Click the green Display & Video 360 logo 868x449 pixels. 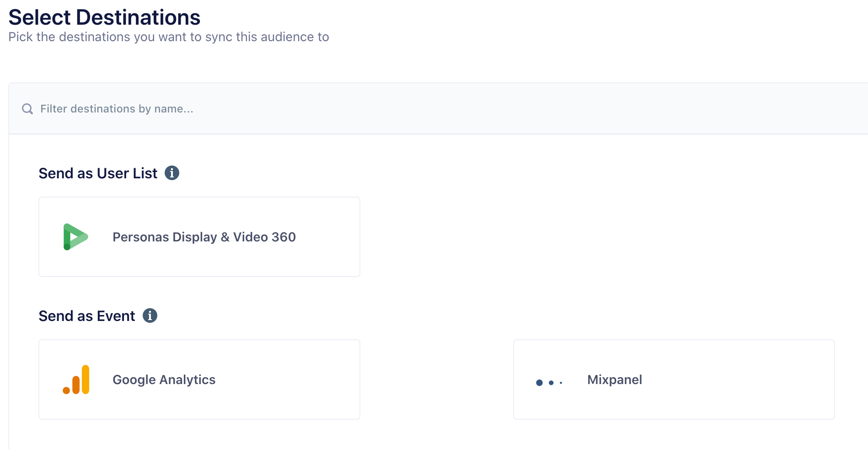click(x=75, y=237)
